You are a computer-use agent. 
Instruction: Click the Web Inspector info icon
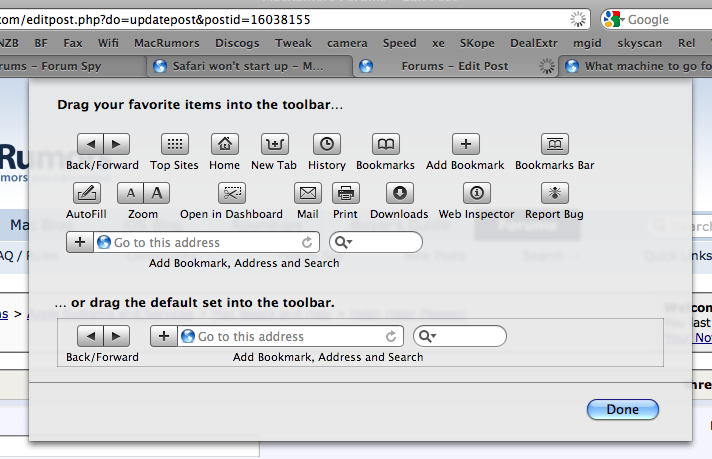(x=477, y=193)
